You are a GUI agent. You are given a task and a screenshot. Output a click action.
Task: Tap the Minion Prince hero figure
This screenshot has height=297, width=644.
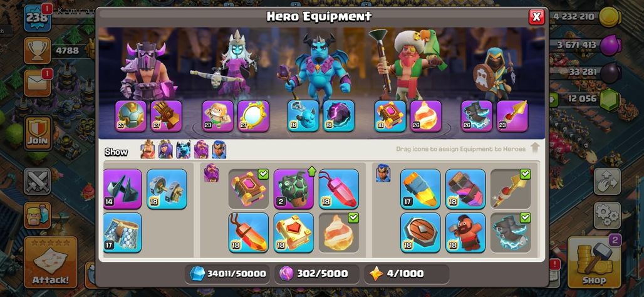316,68
